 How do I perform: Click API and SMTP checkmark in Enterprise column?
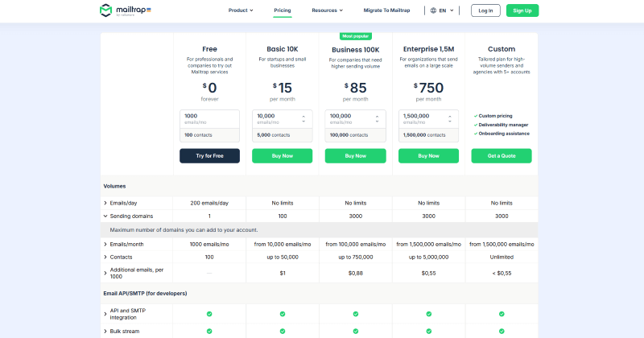click(x=429, y=314)
